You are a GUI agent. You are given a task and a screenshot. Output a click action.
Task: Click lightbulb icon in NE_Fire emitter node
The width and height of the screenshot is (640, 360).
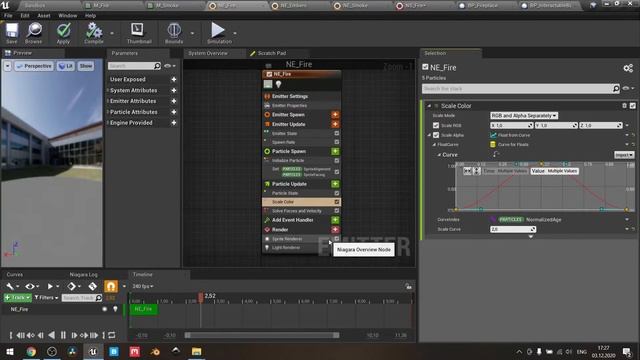pyautogui.click(x=278, y=84)
